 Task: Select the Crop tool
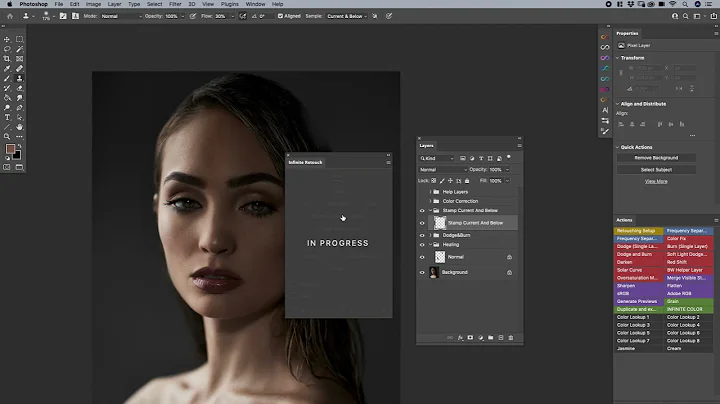7,59
